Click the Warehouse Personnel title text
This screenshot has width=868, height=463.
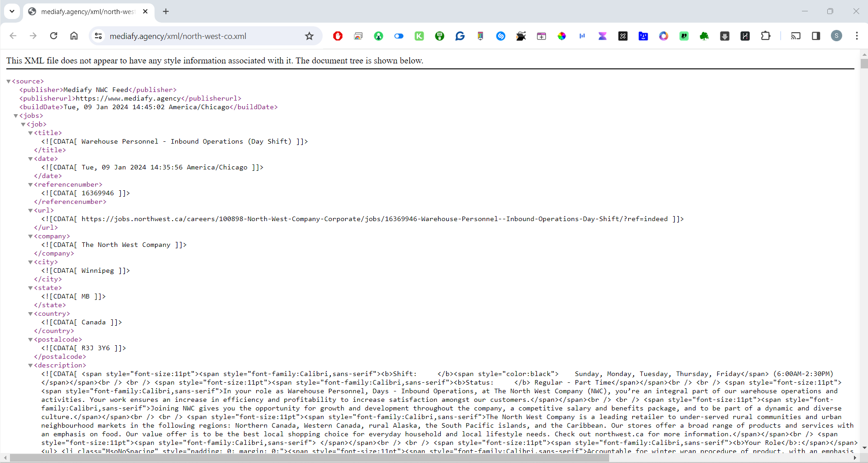tap(186, 141)
